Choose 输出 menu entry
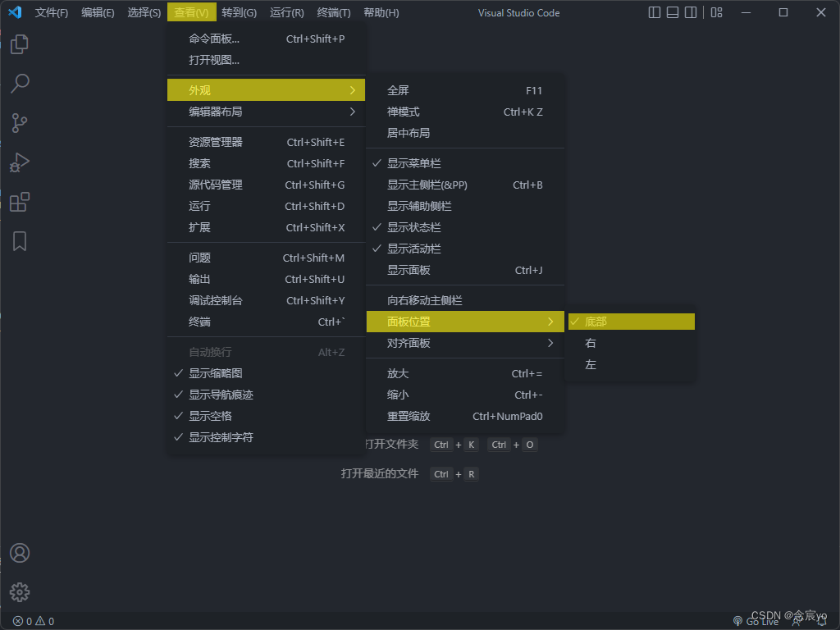This screenshot has width=840, height=630. coord(267,279)
